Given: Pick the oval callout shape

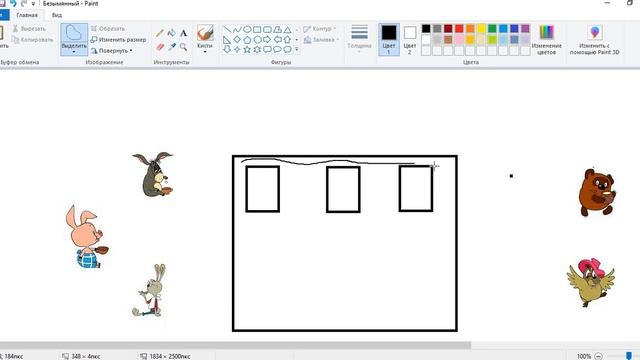Looking at the screenshot, I should pyautogui.click(x=277, y=49).
